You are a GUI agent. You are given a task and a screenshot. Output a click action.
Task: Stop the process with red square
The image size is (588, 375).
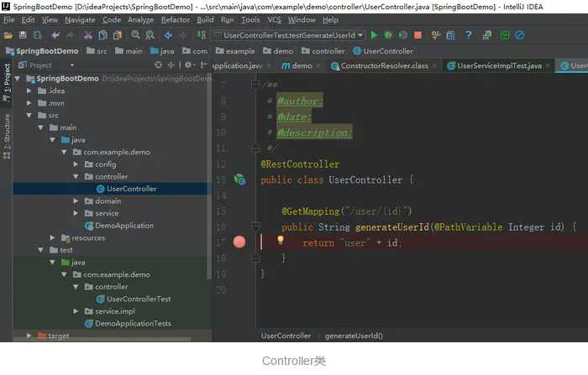pos(417,35)
